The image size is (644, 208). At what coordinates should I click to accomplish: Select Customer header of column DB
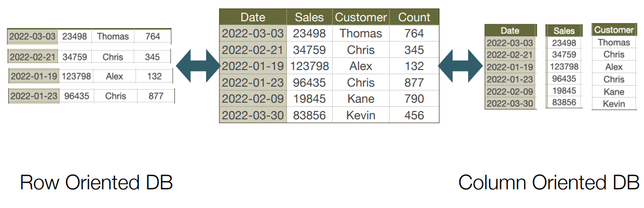[614, 30]
